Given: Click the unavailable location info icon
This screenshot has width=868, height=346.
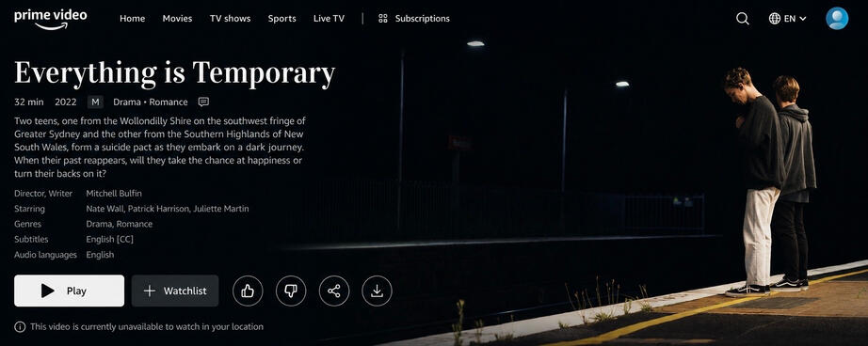Looking at the screenshot, I should [20, 326].
